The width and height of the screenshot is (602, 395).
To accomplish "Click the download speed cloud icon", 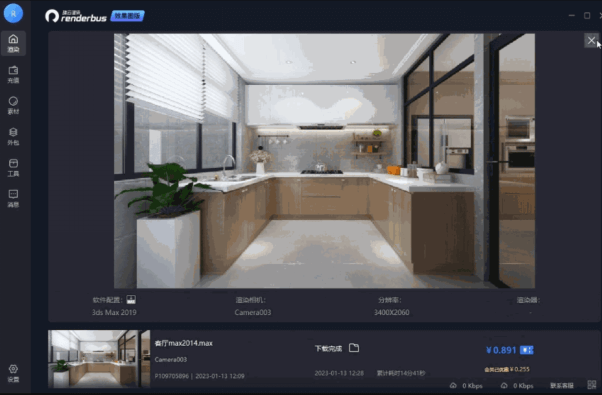I will [x=504, y=385].
